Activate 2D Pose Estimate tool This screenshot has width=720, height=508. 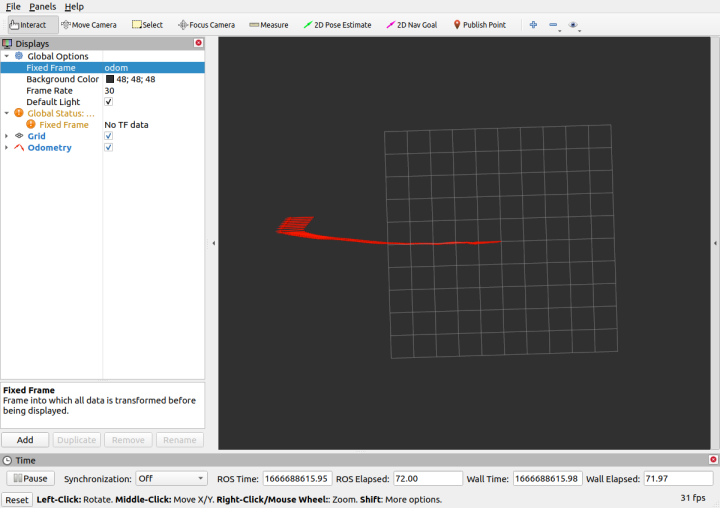338,25
